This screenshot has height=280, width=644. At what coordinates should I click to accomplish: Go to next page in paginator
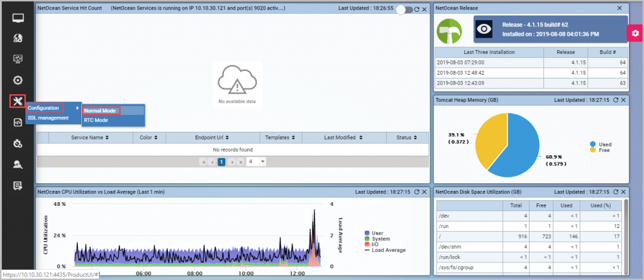[232, 162]
